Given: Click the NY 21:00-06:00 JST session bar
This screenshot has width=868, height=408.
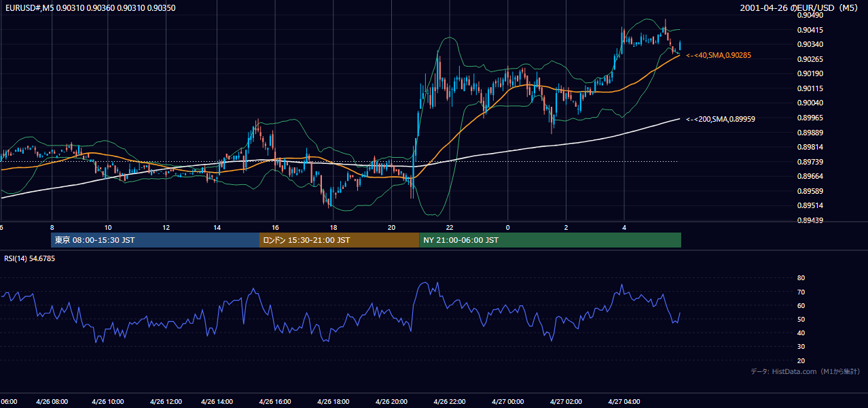Looking at the screenshot, I should [x=550, y=240].
